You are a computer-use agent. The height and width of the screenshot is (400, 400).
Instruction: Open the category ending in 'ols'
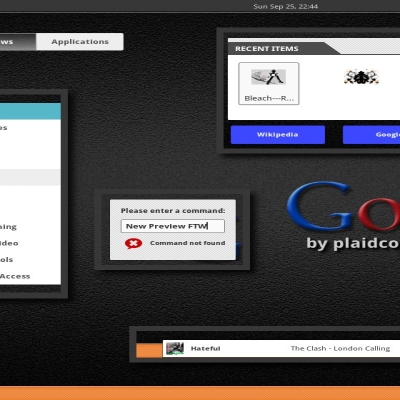coord(30,259)
